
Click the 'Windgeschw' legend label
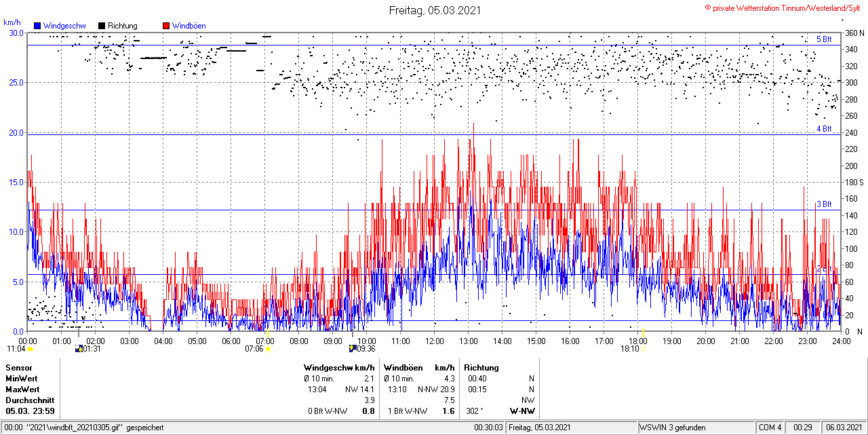pos(64,26)
